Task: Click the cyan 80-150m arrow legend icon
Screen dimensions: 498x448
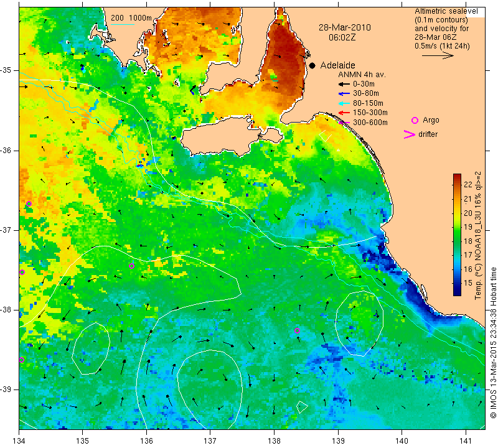Action: tap(344, 103)
